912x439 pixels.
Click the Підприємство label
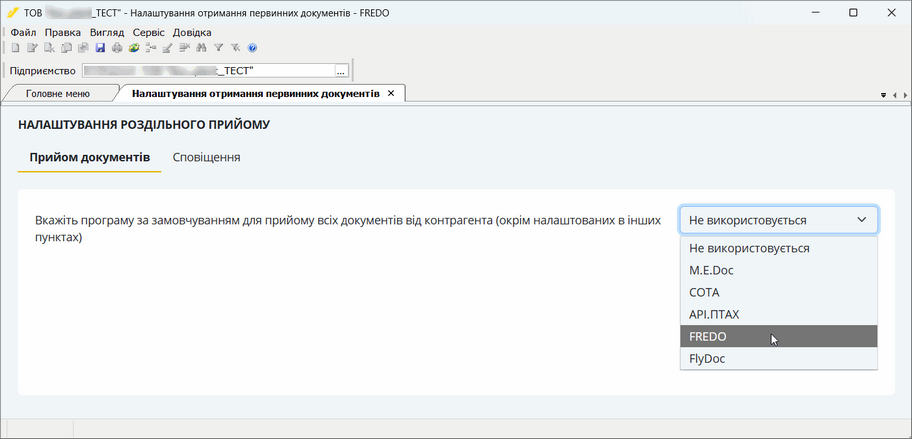click(43, 71)
